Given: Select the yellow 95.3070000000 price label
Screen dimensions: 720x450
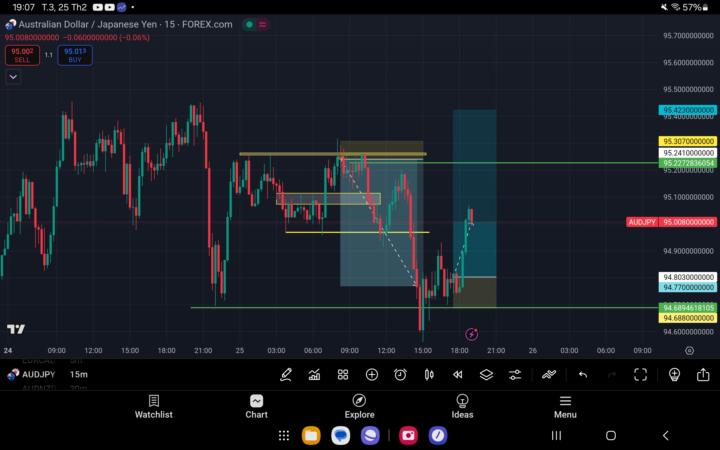Looking at the screenshot, I should (687, 141).
